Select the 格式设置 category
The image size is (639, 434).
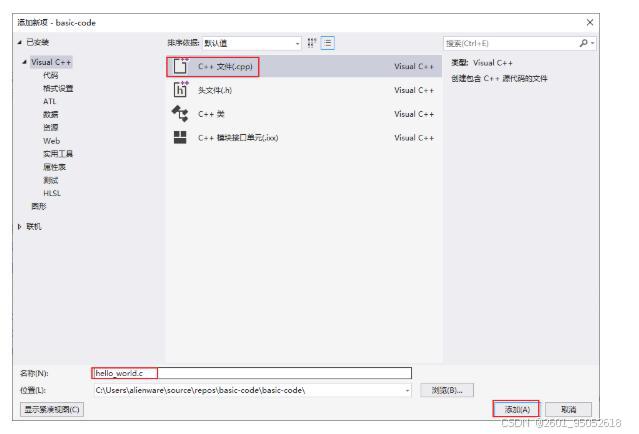point(58,88)
